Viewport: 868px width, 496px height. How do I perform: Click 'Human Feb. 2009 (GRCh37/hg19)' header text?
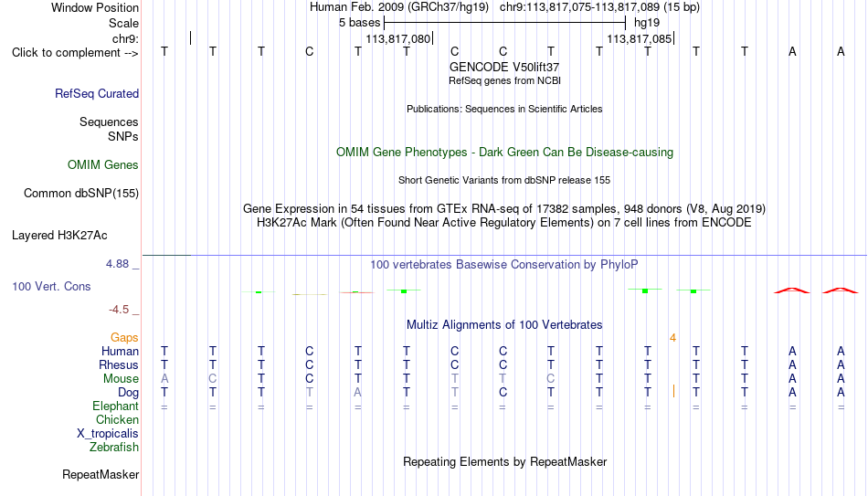(x=399, y=7)
